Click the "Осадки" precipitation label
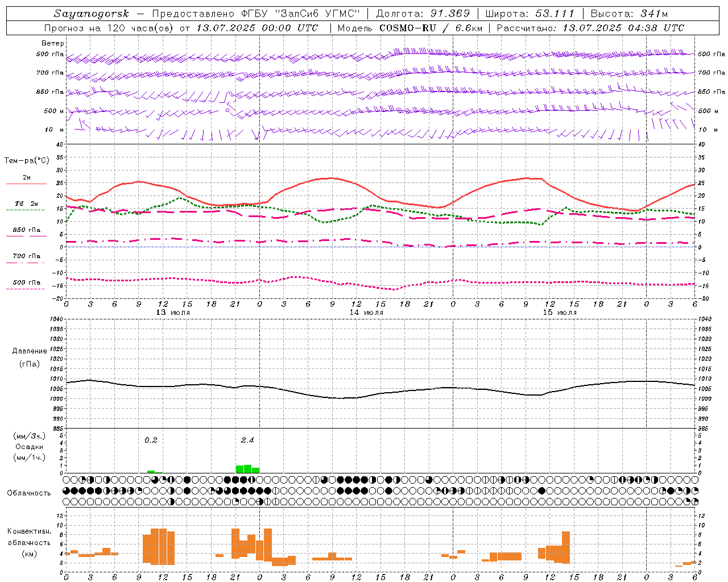 click(x=29, y=447)
